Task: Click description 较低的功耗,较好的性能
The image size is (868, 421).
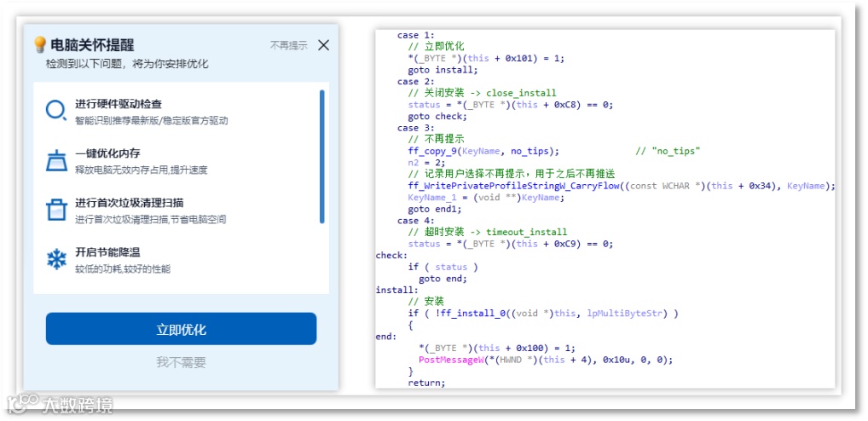Action: (x=123, y=268)
